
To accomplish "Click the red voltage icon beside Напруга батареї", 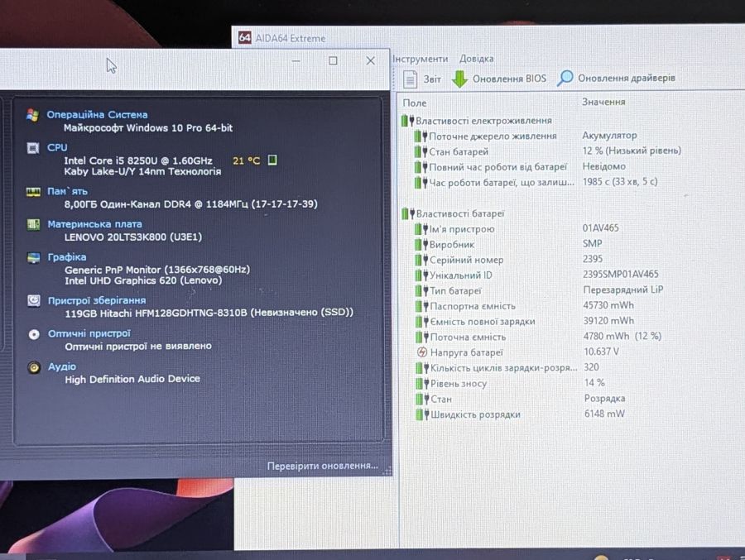I will click(422, 352).
